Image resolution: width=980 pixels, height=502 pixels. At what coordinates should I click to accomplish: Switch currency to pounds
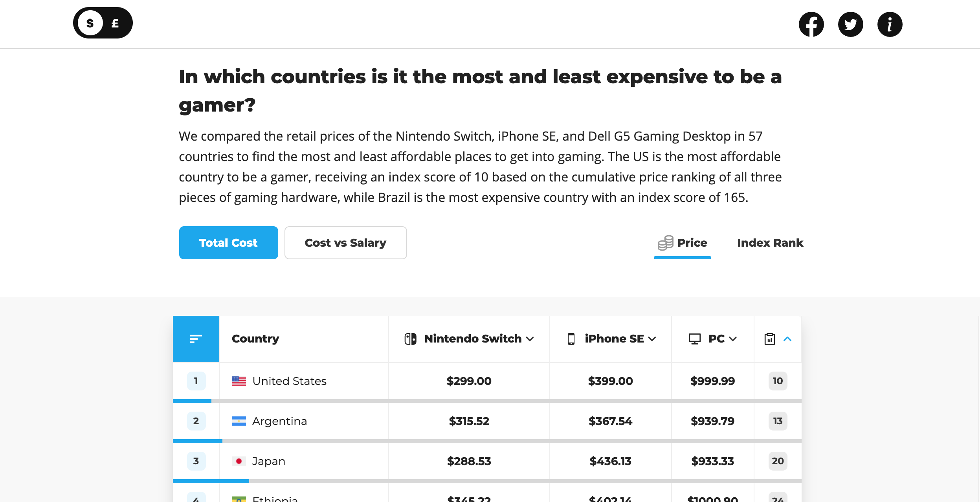tap(115, 23)
